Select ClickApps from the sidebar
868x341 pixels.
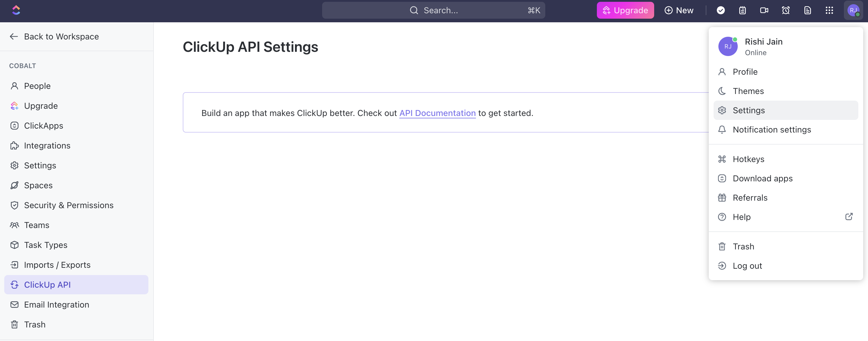[43, 126]
